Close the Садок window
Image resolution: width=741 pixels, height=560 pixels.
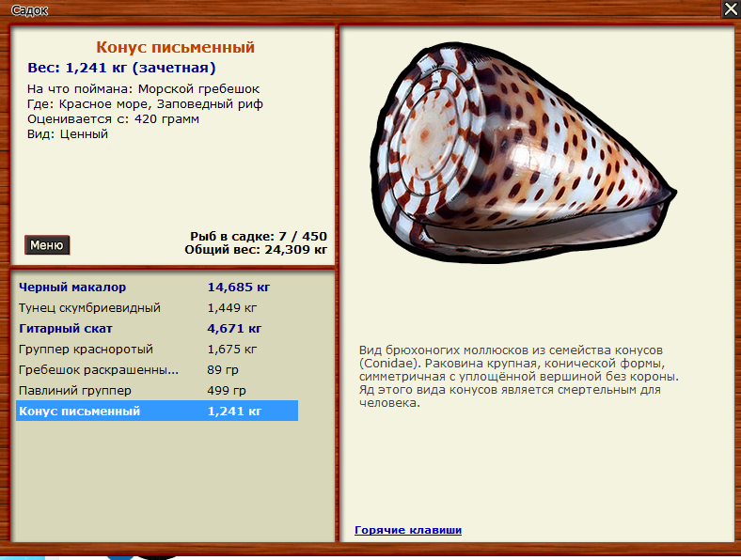(x=731, y=9)
